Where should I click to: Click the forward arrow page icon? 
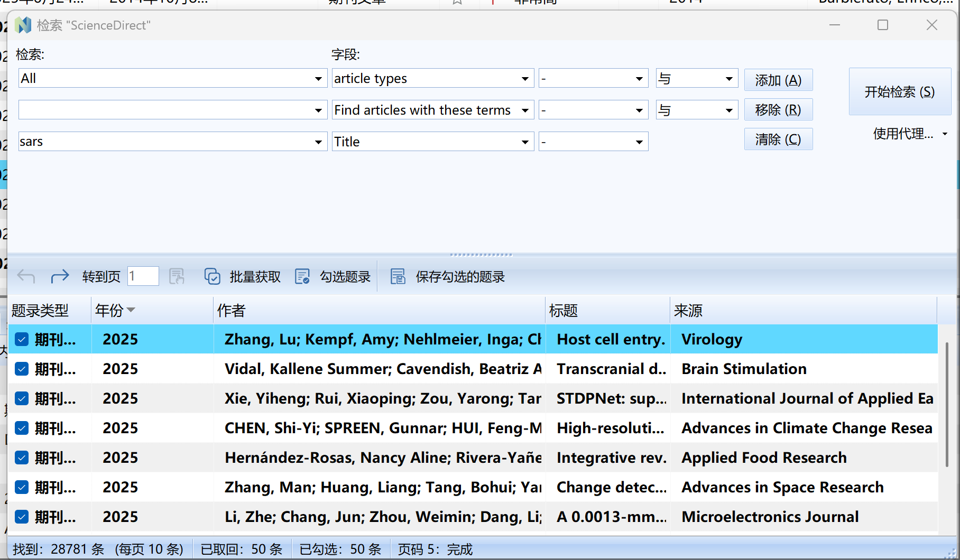tap(60, 276)
